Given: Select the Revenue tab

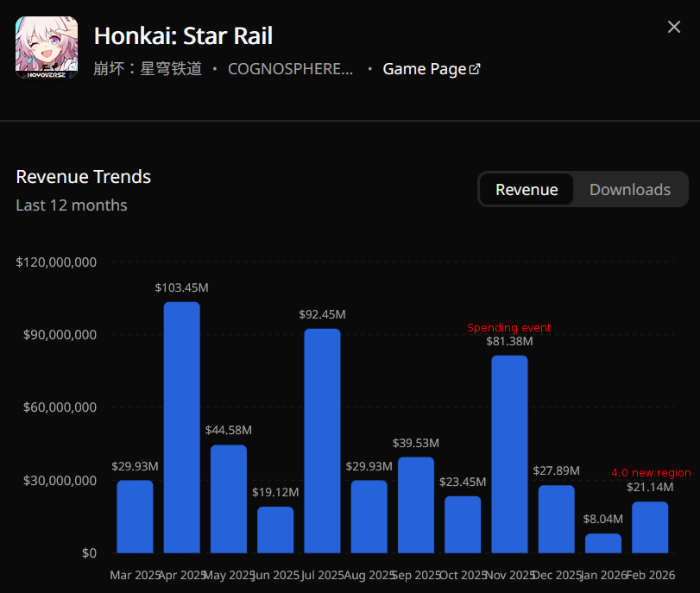Looking at the screenshot, I should pos(527,190).
